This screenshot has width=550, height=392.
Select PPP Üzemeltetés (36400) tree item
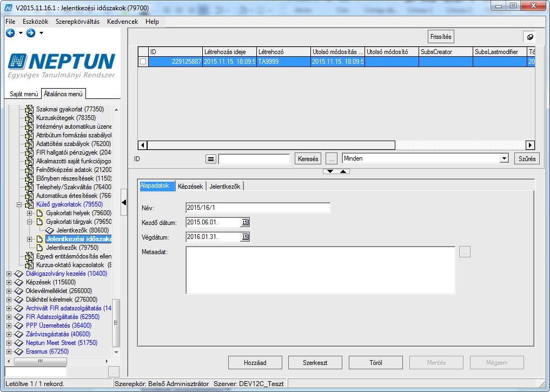[58, 325]
